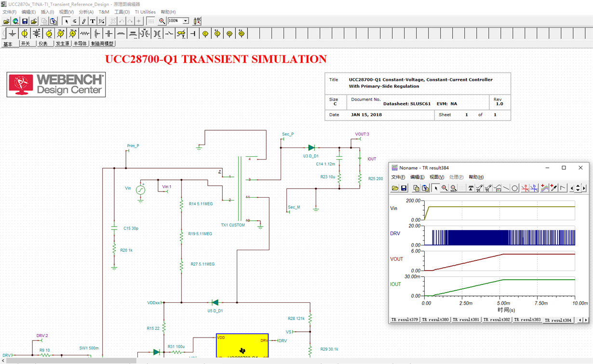Click zoom 100% icon in result window
The width and height of the screenshot is (593, 364).
point(454,188)
